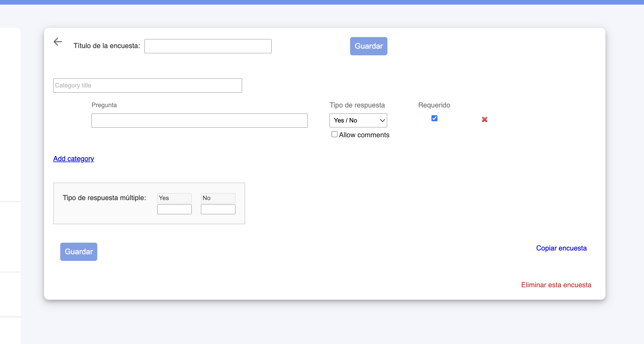Click the Tipo de respuesta múltiple label
The height and width of the screenshot is (344, 644).
coord(104,198)
